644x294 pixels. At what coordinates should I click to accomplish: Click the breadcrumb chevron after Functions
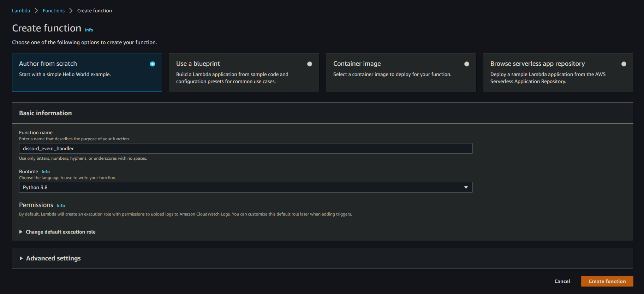(x=71, y=11)
